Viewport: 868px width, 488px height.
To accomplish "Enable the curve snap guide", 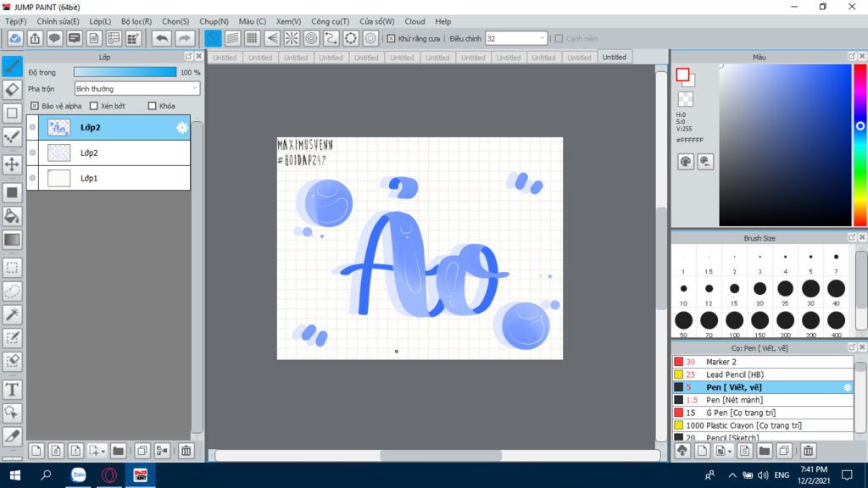I will [x=331, y=38].
